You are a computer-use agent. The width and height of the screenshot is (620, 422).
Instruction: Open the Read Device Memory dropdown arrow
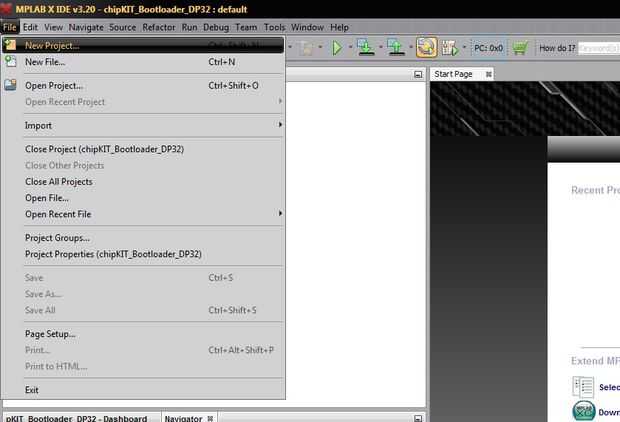click(410, 47)
